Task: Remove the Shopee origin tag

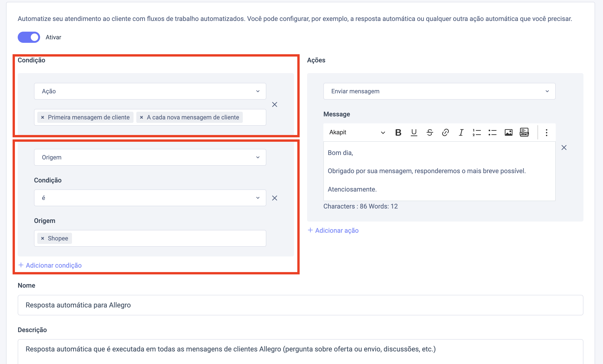Action: point(43,238)
